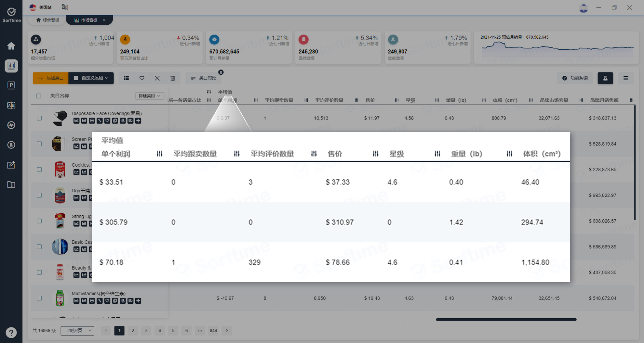Image resolution: width=644 pixels, height=343 pixels.
Task: Open the AB keyword icon in sidebar
Action: pos(11,105)
